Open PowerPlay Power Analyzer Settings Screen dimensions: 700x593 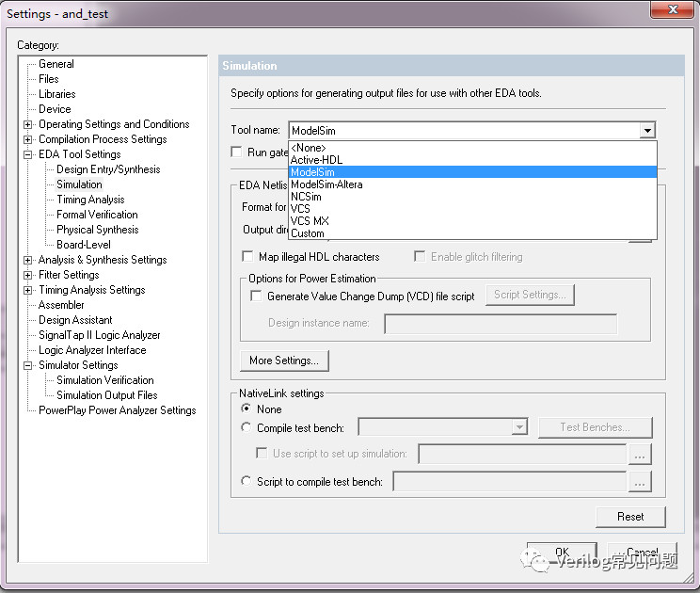pos(117,410)
